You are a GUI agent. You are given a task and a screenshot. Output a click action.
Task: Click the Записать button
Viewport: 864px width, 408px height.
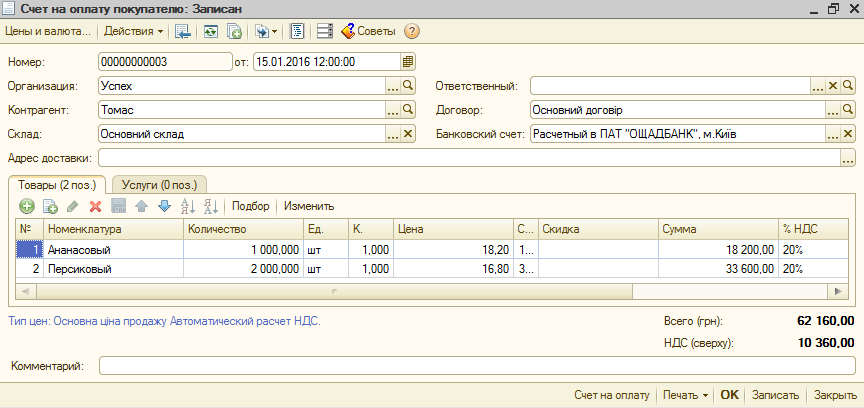[774, 394]
